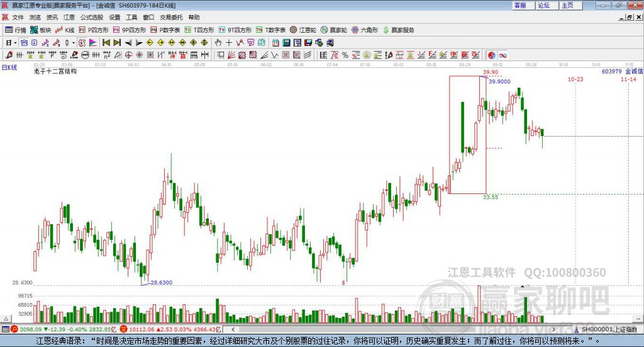This screenshot has width=644, height=347.
Task: Open the 江恩 menu
Action: coord(69,17)
